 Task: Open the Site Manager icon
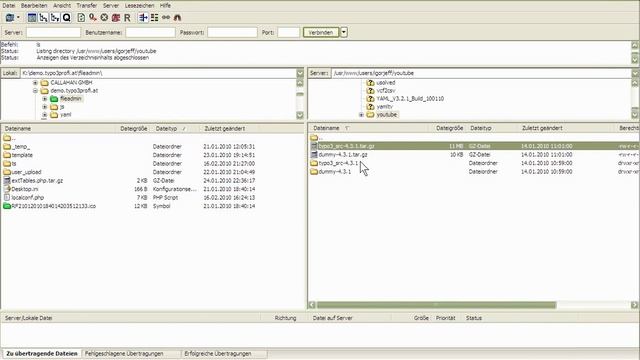[x=10, y=18]
